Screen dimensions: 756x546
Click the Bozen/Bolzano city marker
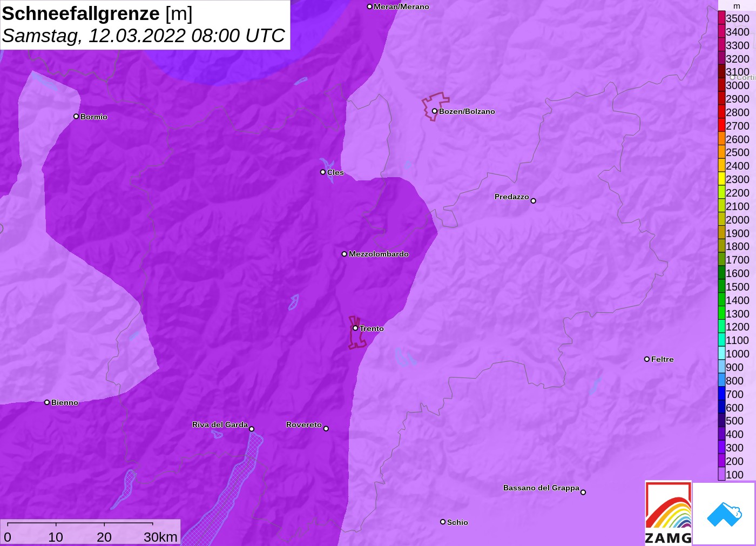point(434,111)
